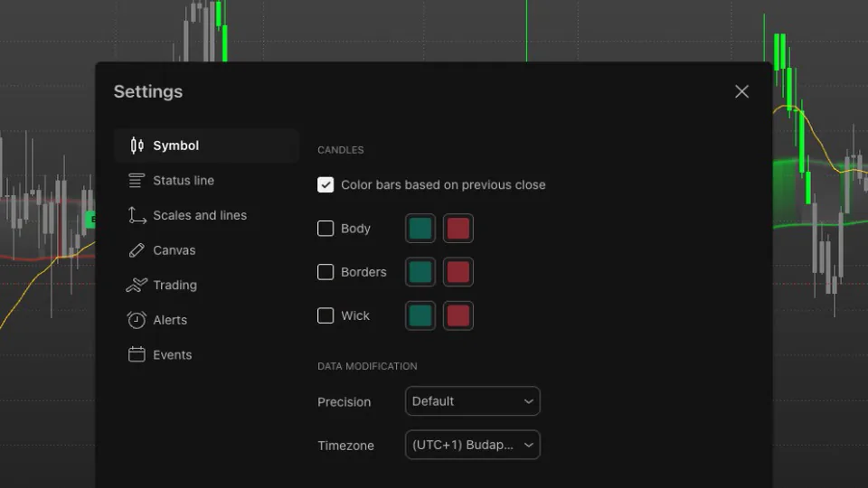Open the Wick red color swatch
Screen dimensions: 868x488
458,315
